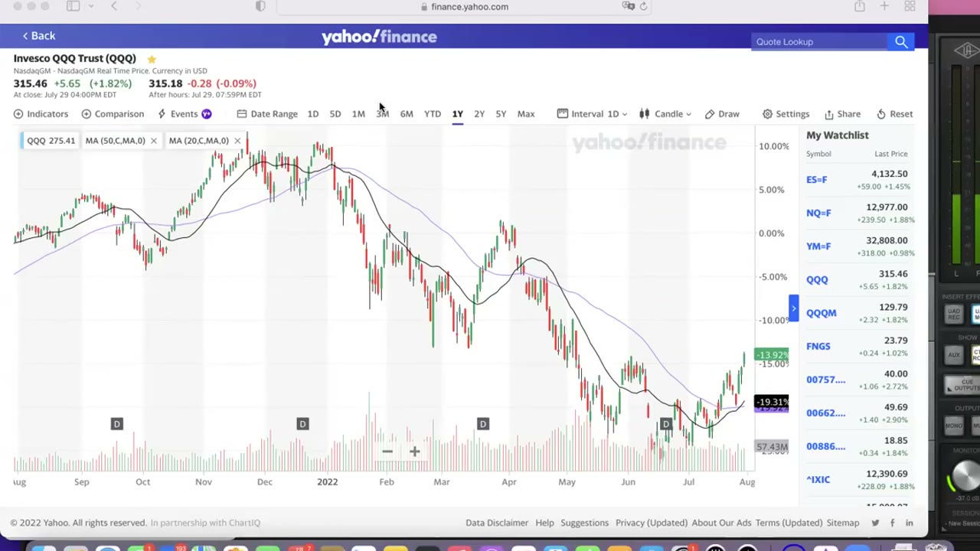This screenshot has width=980, height=551.
Task: Click the dividend marker near October
Action: [117, 424]
